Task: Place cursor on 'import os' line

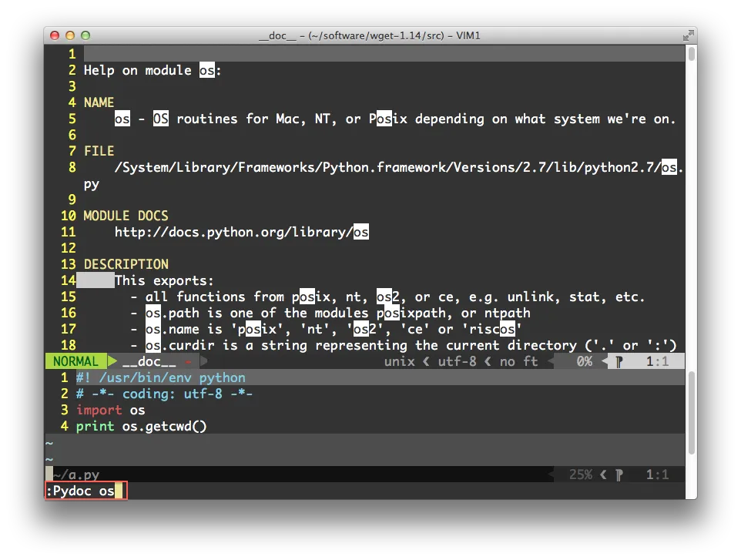Action: 110,411
